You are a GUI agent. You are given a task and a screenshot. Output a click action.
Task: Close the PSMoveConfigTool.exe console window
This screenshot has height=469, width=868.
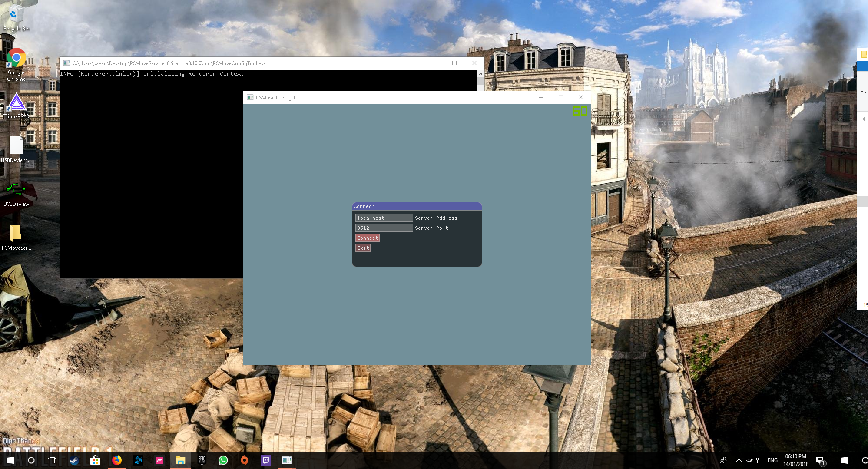[474, 63]
